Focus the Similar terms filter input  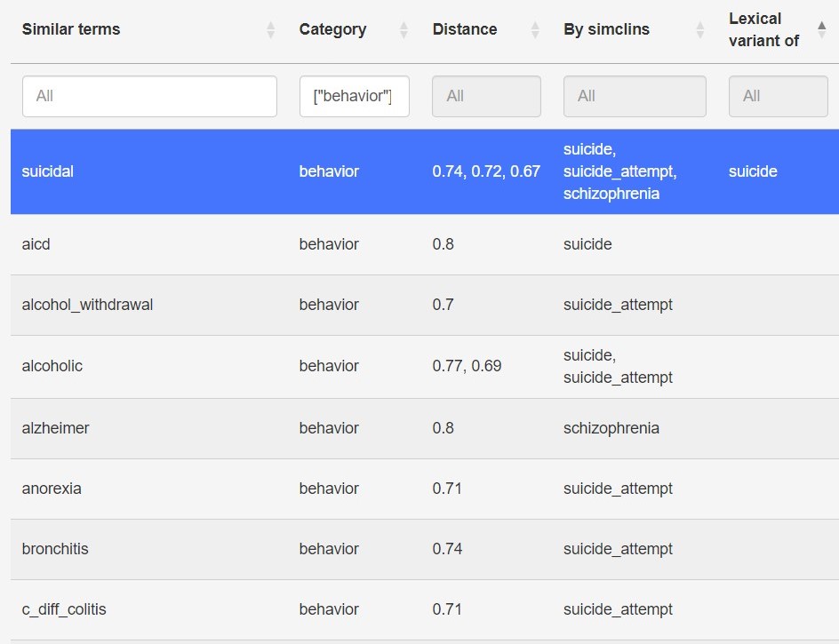[x=149, y=96]
